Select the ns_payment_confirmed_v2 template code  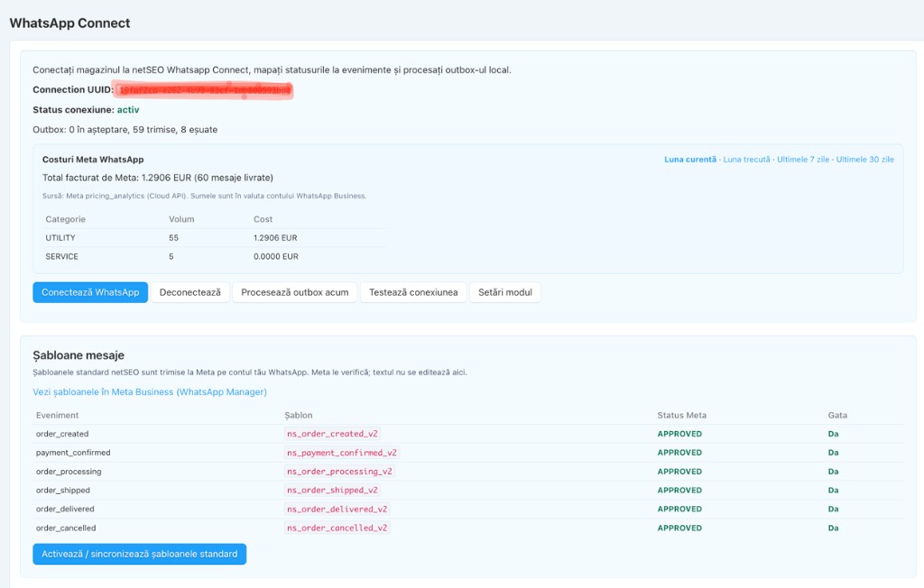click(342, 453)
